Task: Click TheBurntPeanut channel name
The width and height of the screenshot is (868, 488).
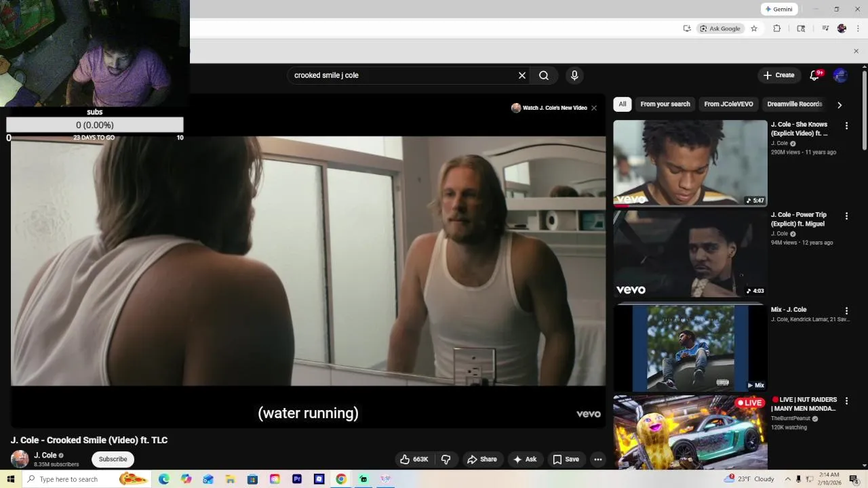Action: 791,419
